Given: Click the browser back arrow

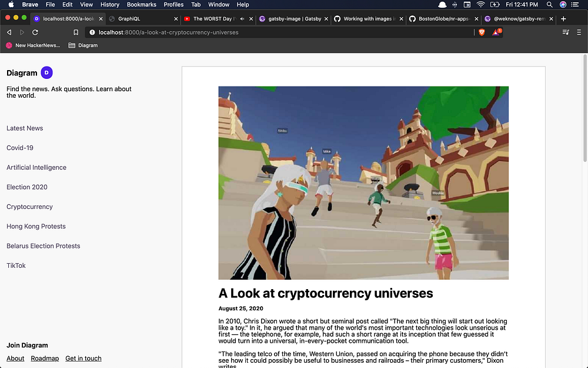Looking at the screenshot, I should 9,32.
